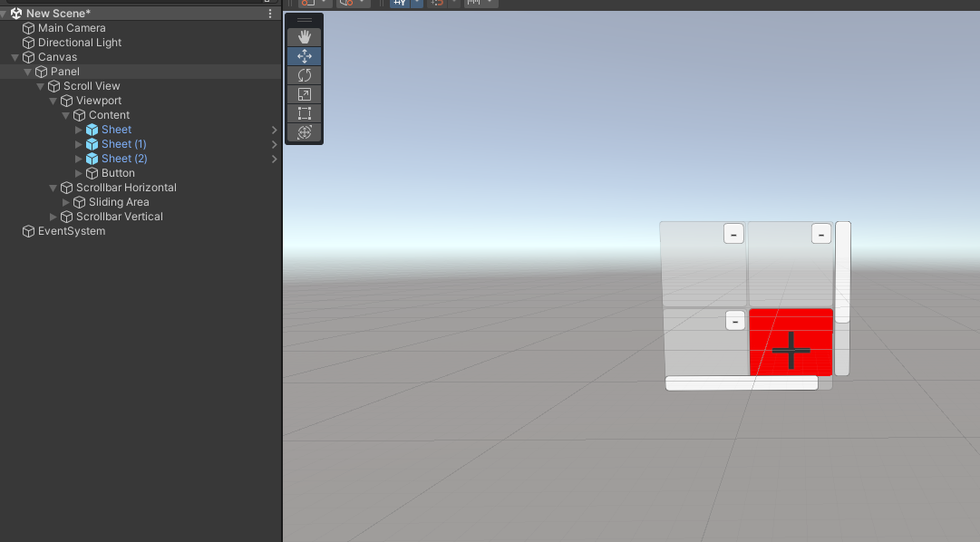Viewport: 980px width, 542px height.
Task: Select the Rotate tool
Action: 304,74
